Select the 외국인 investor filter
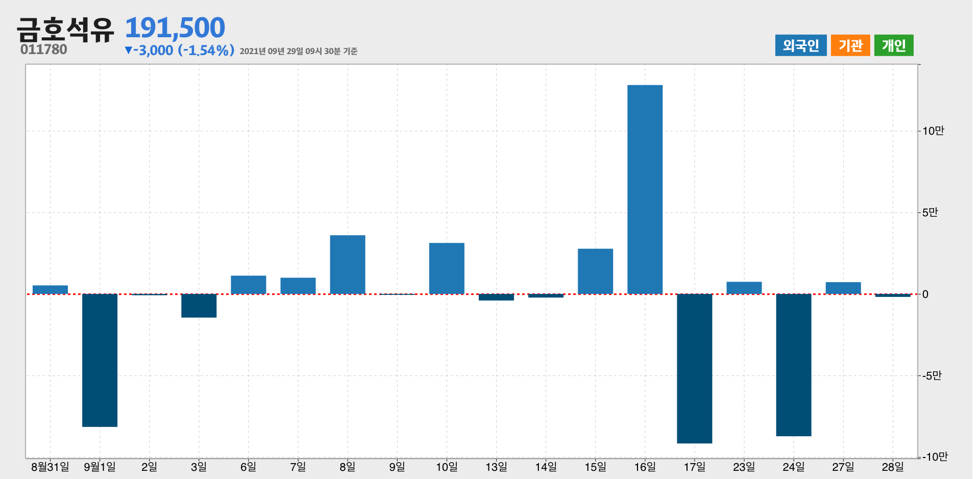This screenshot has height=479, width=980. point(801,45)
